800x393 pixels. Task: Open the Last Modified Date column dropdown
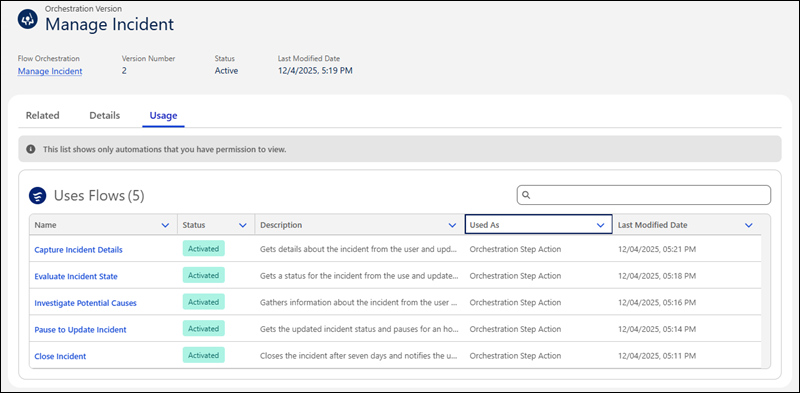pyautogui.click(x=748, y=225)
